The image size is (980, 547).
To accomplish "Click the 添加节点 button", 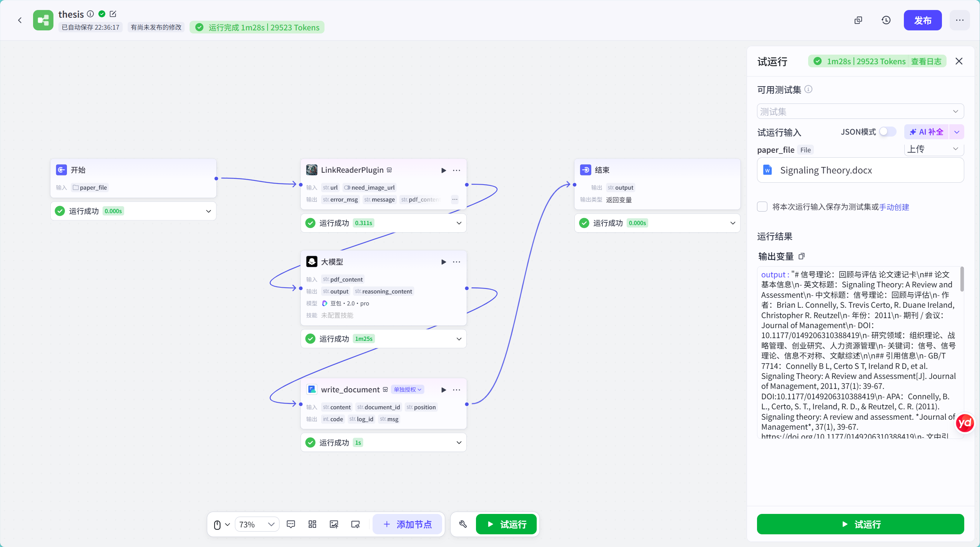I will [x=408, y=524].
